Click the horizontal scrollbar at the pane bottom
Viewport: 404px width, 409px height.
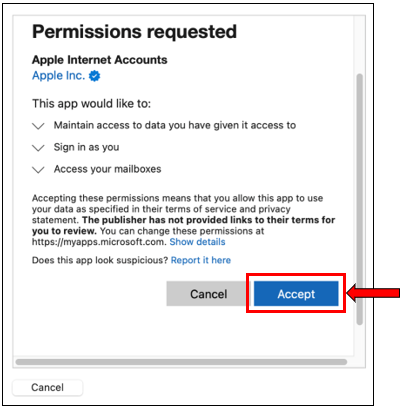pyautogui.click(x=181, y=362)
